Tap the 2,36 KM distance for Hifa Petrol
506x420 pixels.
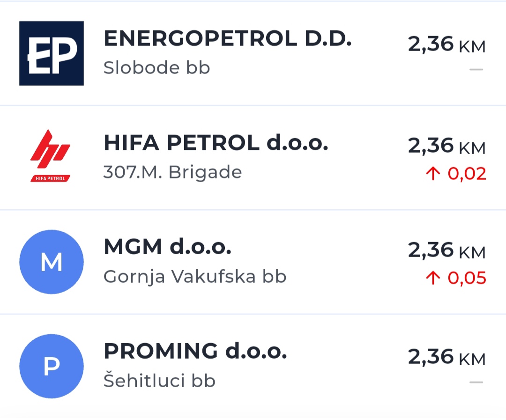pos(446,147)
